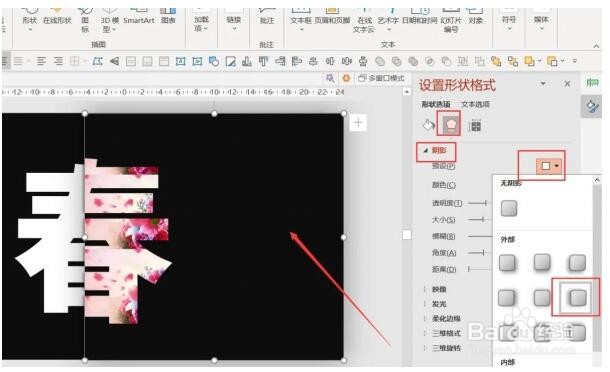Select the Size & Properties icon
Image resolution: width=610 pixels, height=372 pixels.
coord(475,126)
